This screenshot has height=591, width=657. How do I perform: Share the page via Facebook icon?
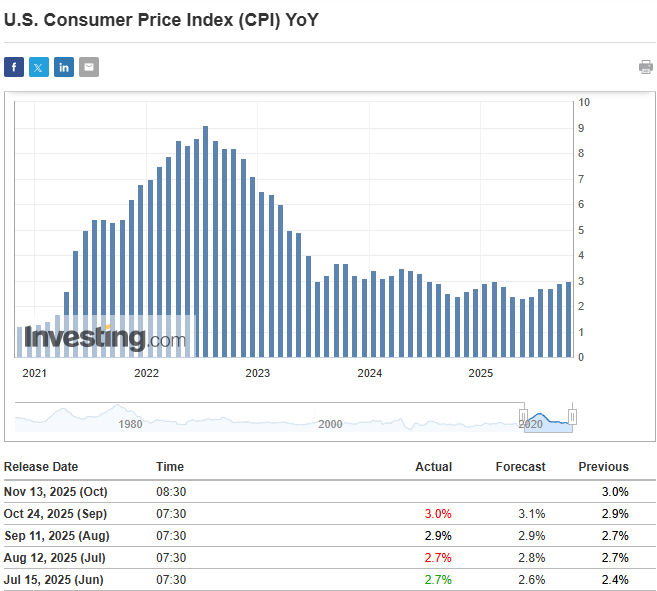pyautogui.click(x=14, y=67)
